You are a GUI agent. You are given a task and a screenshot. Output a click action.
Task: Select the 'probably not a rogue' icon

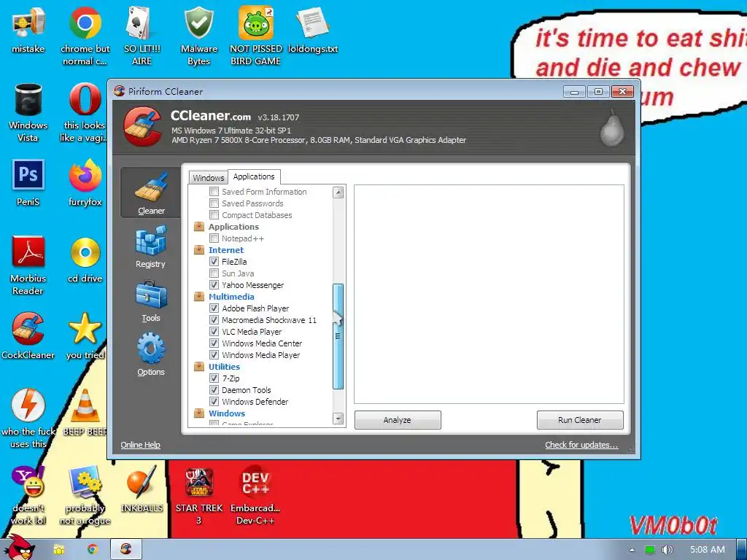(85, 496)
